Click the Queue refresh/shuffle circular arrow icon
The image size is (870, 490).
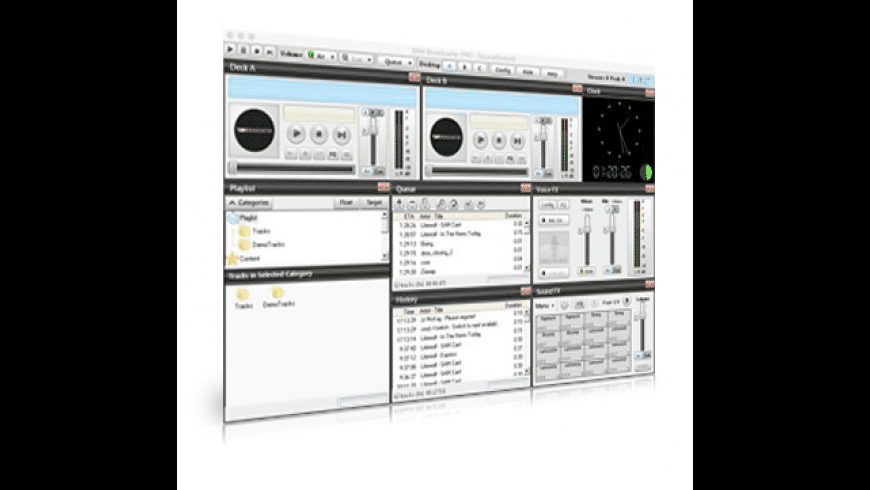(x=453, y=204)
